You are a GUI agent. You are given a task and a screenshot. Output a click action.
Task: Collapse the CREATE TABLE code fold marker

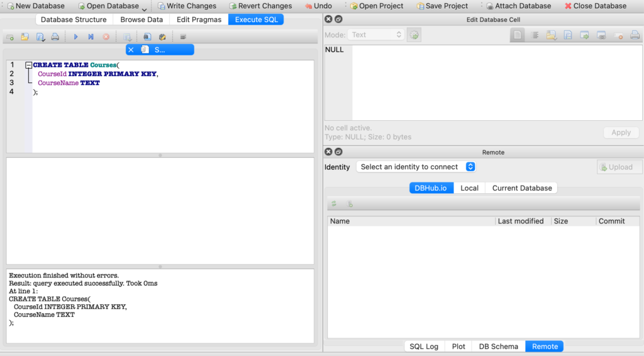pos(28,65)
